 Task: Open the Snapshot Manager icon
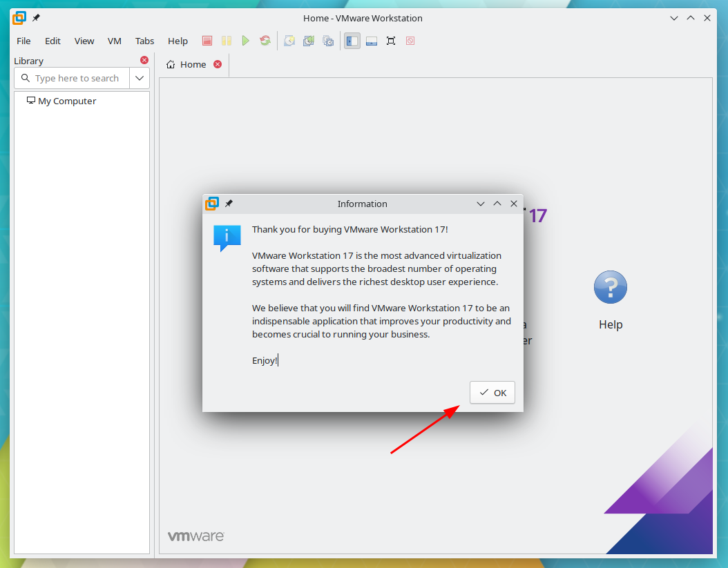coord(328,41)
